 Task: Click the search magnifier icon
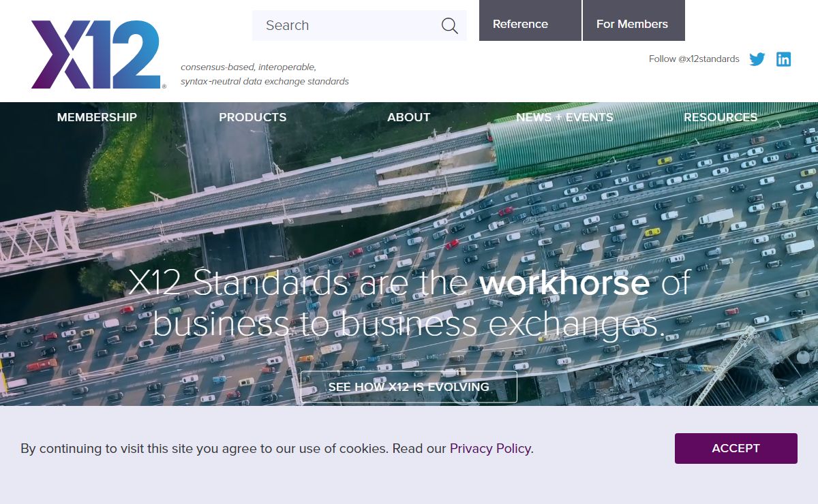pos(449,26)
